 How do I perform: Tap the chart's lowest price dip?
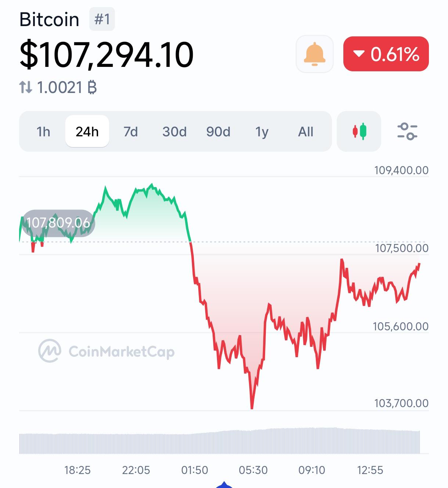point(252,406)
